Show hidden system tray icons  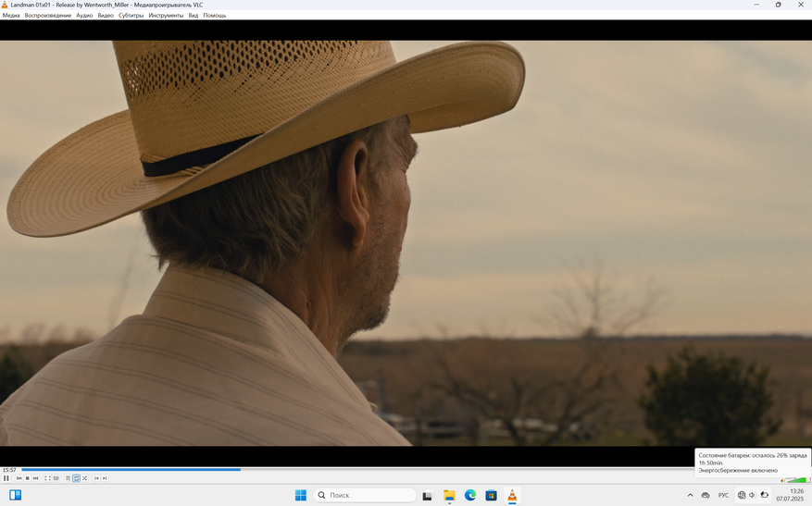point(690,496)
